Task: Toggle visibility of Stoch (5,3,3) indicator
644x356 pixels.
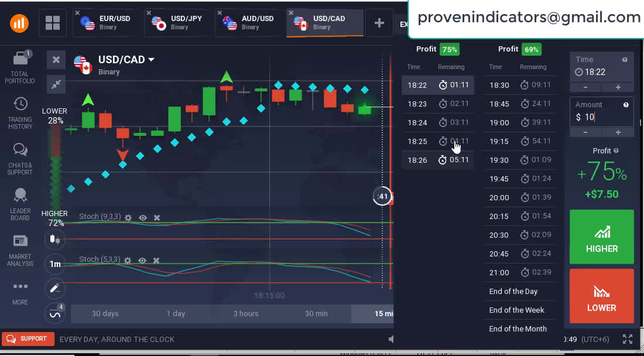Action: (x=142, y=261)
